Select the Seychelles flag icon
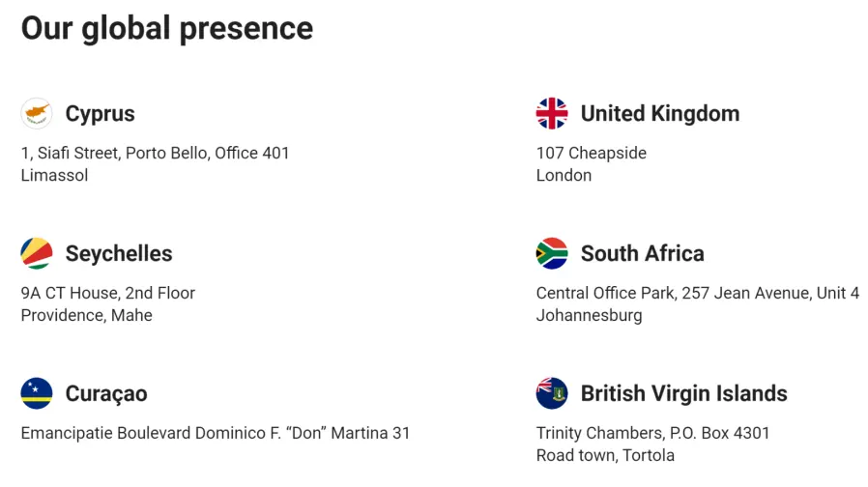868x487 pixels. click(37, 253)
